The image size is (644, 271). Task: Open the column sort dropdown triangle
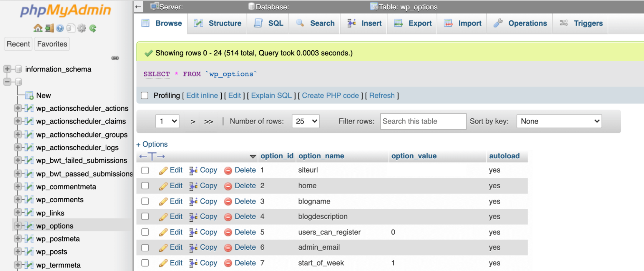tap(253, 157)
